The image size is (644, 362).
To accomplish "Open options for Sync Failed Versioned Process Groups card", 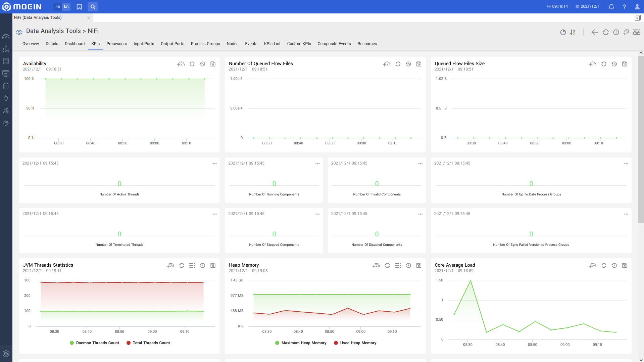I will (626, 214).
